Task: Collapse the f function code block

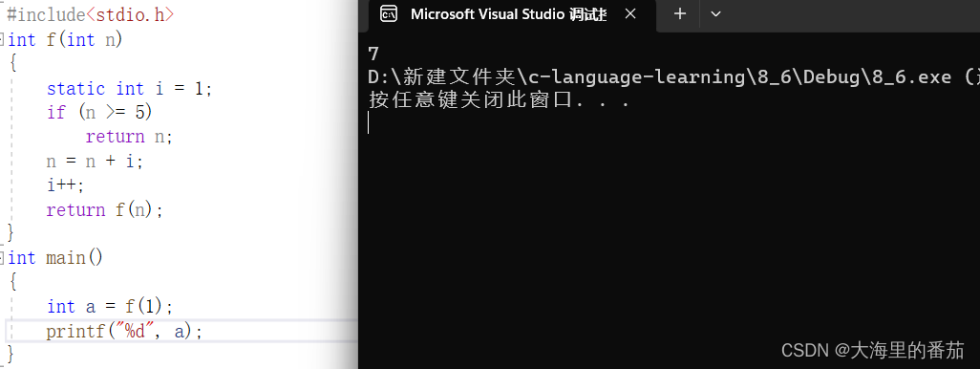Action: (3, 39)
